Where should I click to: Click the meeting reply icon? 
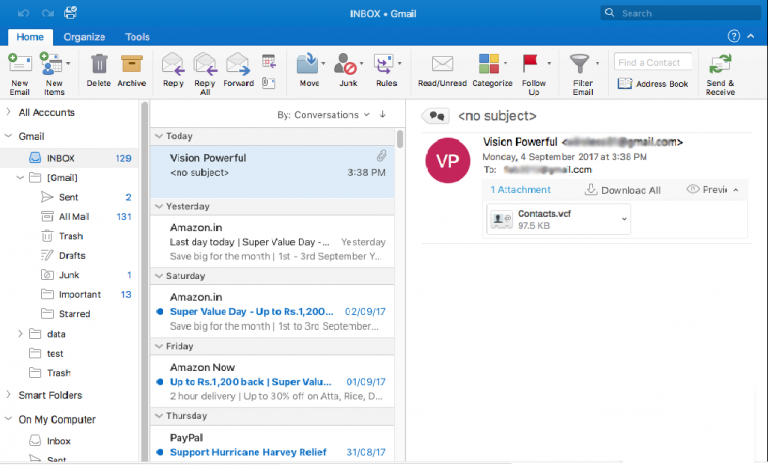point(268,62)
